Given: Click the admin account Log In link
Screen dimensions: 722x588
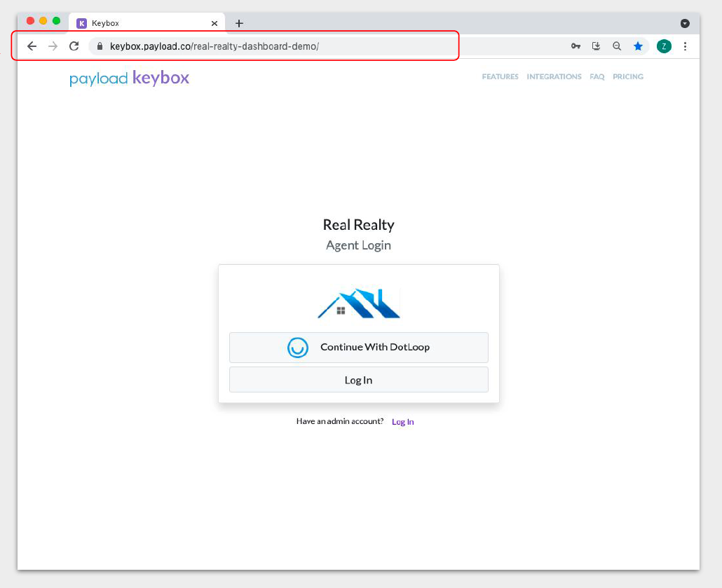Looking at the screenshot, I should (x=402, y=421).
